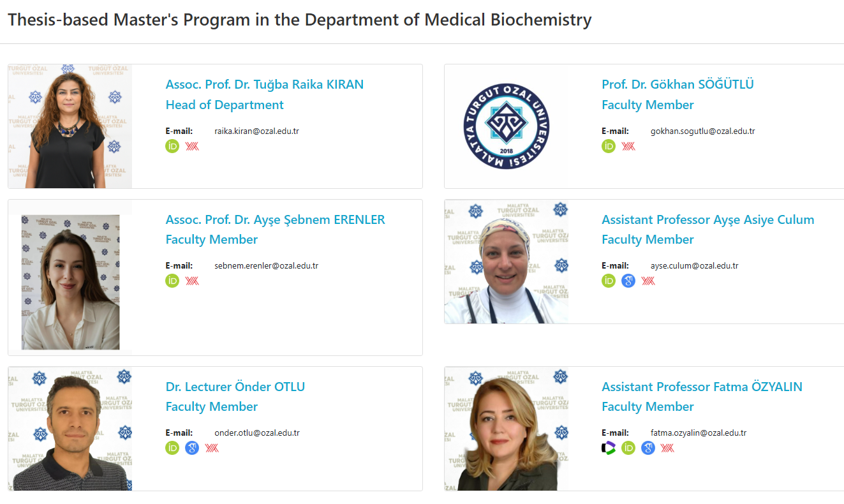Open Dr. Lecturer Önder OTLU profile link
Image resolution: width=844 pixels, height=504 pixels.
(235, 387)
